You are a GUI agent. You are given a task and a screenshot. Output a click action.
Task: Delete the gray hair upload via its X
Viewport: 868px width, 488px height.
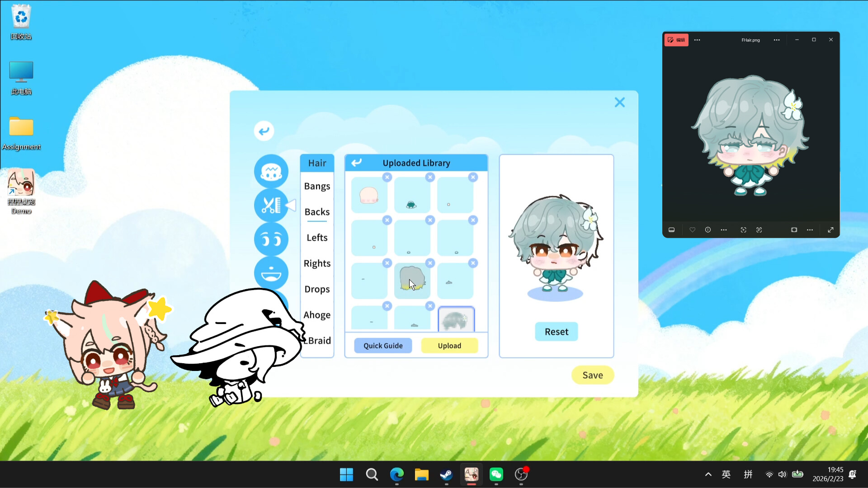click(429, 263)
